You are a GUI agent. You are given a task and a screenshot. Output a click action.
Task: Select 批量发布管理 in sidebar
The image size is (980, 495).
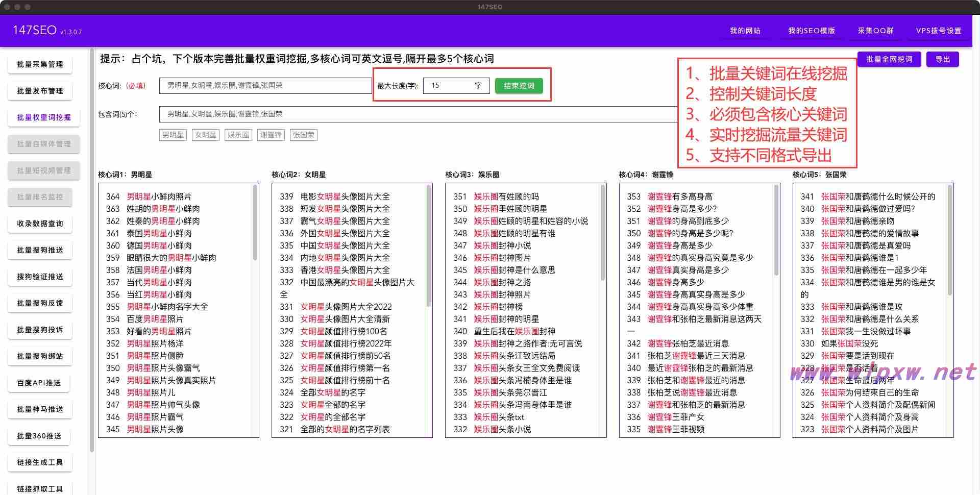(x=40, y=91)
